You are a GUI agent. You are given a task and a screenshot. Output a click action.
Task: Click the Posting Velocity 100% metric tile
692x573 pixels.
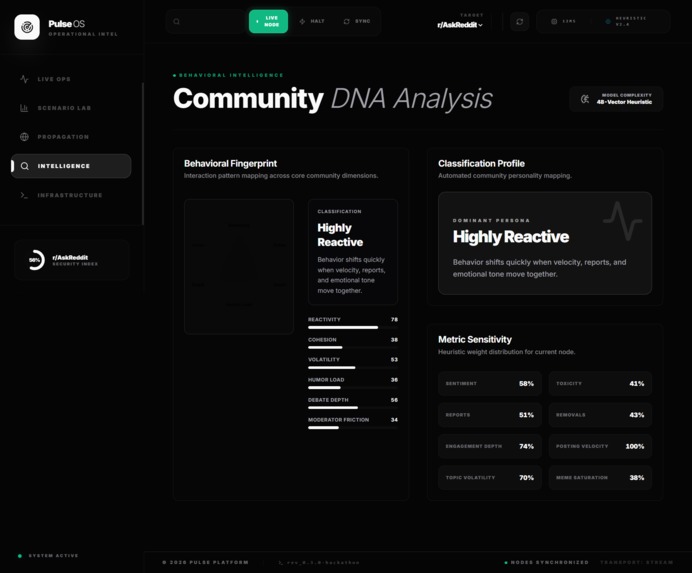click(600, 446)
